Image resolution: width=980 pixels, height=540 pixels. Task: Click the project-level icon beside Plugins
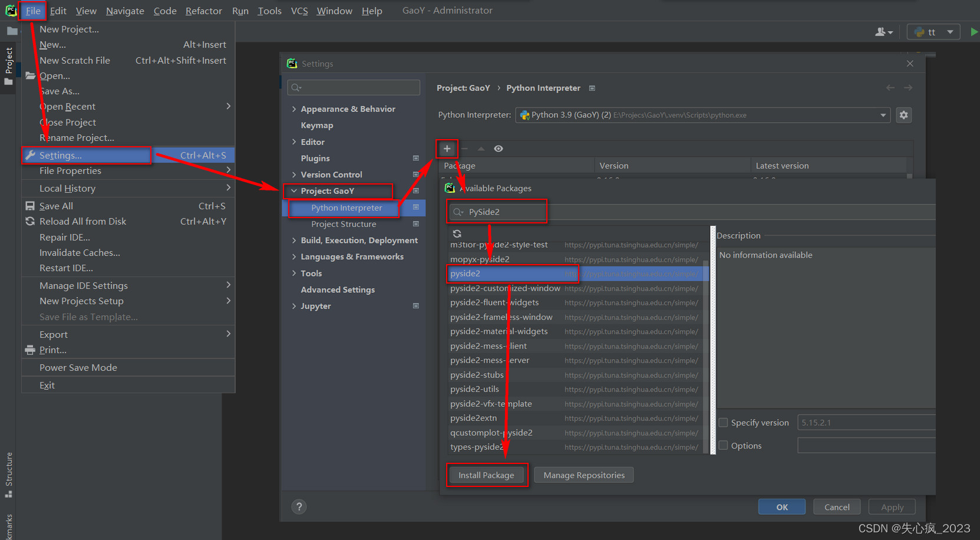tap(416, 158)
